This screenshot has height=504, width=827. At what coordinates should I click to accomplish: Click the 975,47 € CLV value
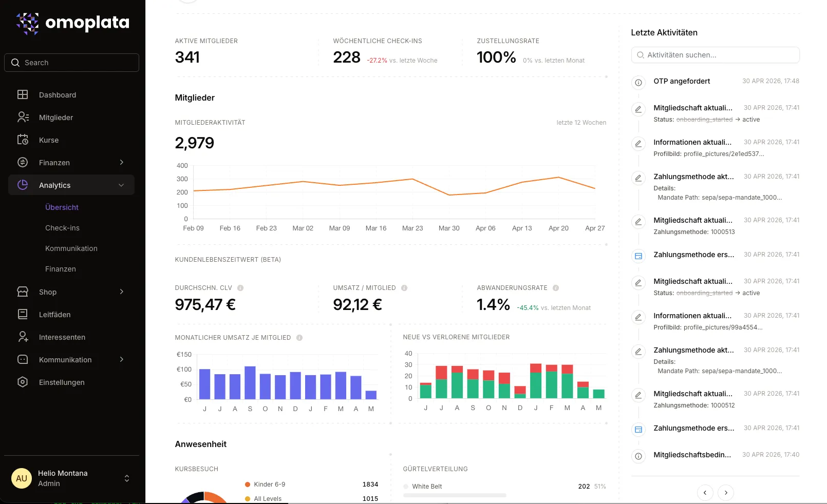[x=205, y=305]
